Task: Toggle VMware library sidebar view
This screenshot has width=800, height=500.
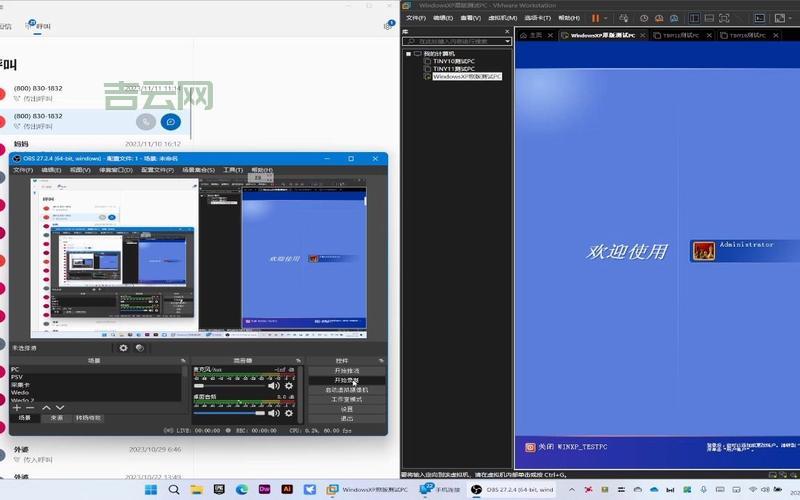Action: (694, 18)
